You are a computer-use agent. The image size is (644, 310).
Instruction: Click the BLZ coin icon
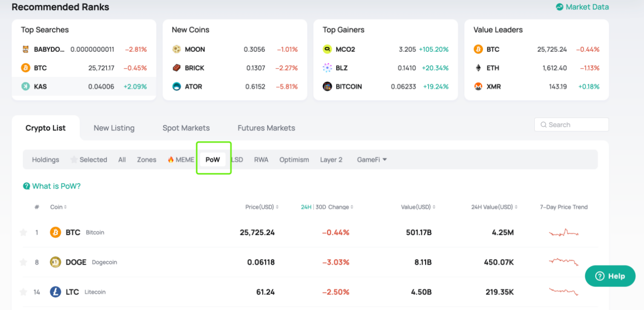(x=328, y=68)
